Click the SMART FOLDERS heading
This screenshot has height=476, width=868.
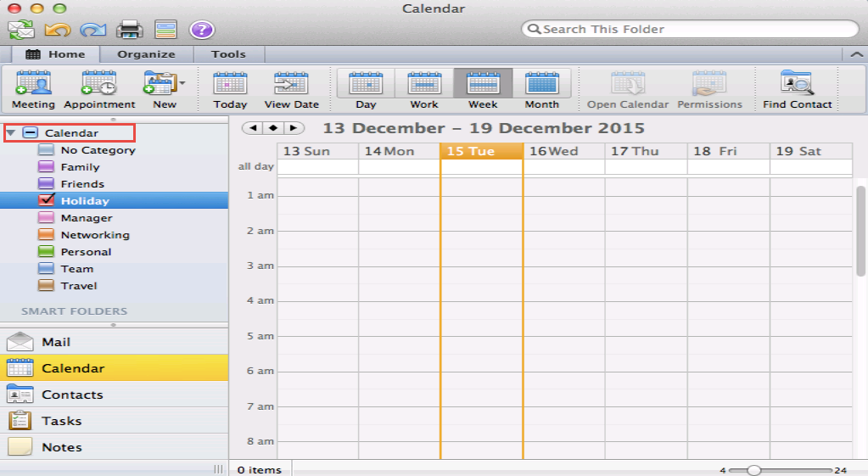(74, 311)
